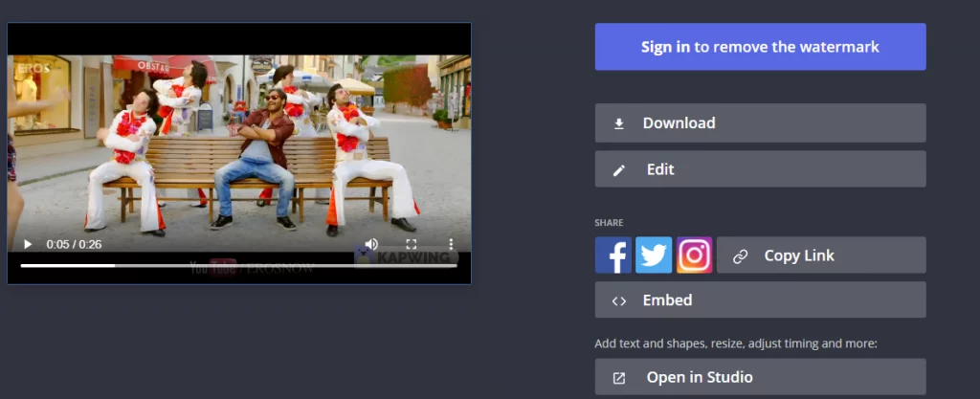Click the pencil icon on Edit
This screenshot has height=399, width=980.
619,170
